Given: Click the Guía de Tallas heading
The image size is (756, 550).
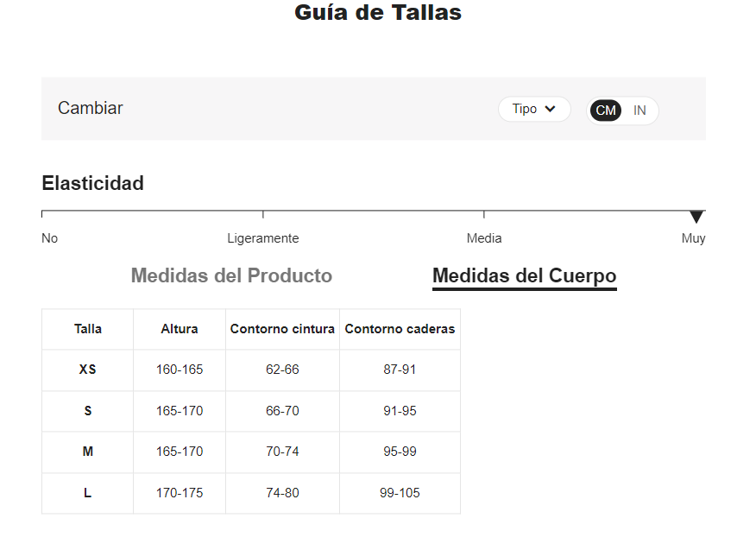Looking at the screenshot, I should coord(378,12).
